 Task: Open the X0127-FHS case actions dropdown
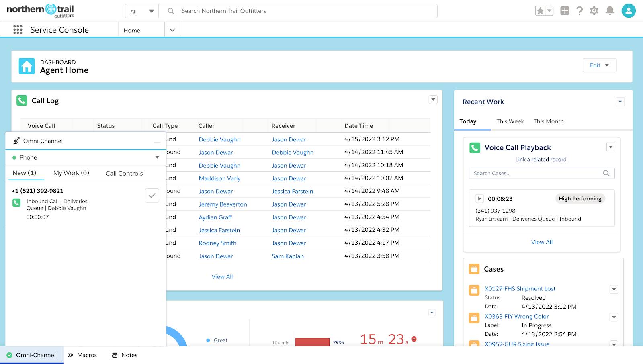(x=614, y=289)
